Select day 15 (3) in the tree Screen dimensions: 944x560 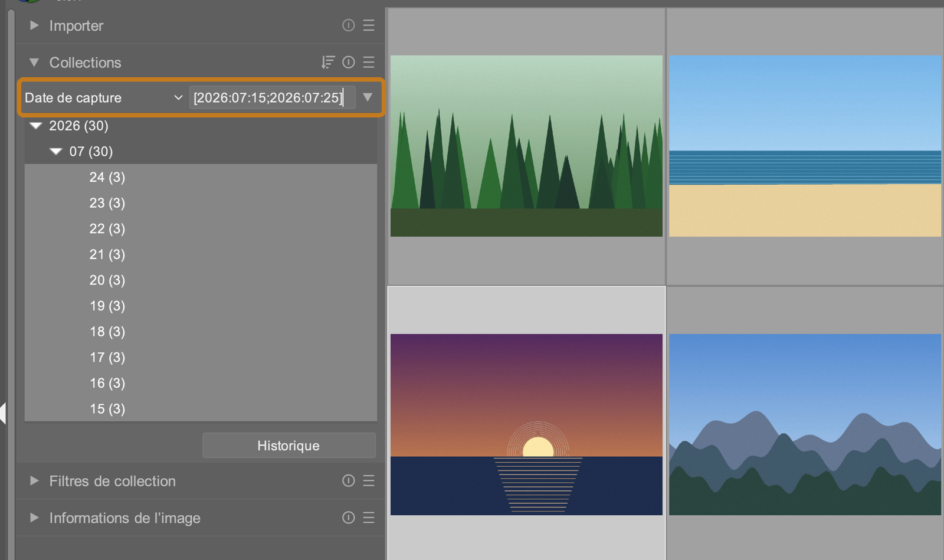tap(201, 408)
